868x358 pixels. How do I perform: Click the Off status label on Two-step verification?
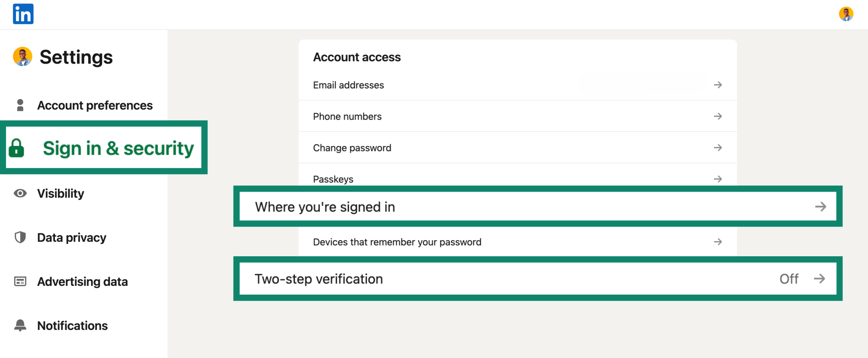789,279
